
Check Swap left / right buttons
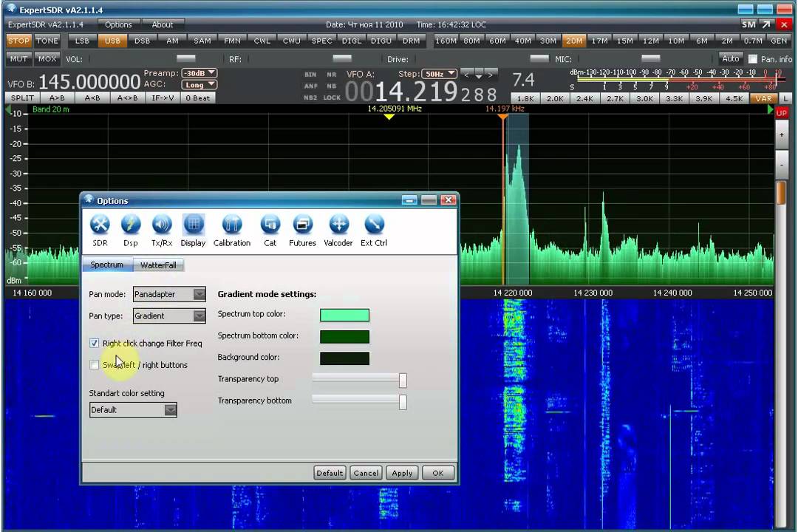pyautogui.click(x=94, y=364)
